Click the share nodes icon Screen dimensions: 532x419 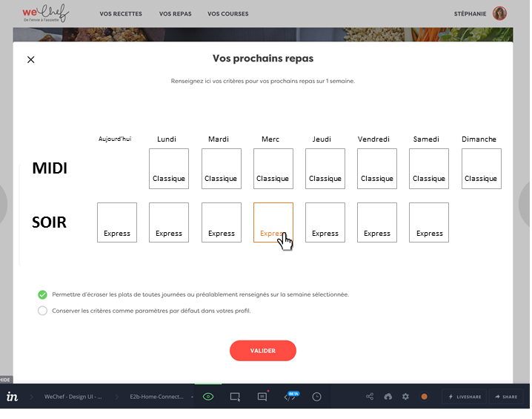370,396
